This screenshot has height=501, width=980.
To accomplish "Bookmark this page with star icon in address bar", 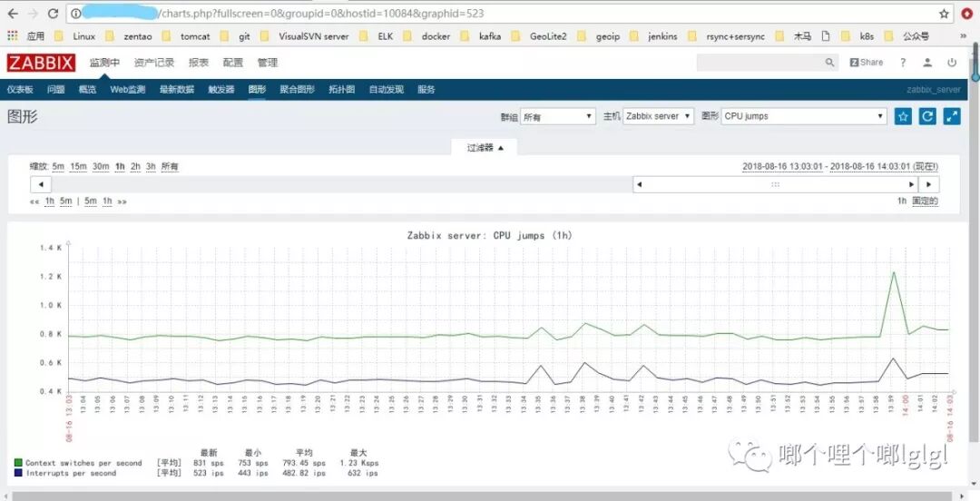I will pyautogui.click(x=944, y=13).
